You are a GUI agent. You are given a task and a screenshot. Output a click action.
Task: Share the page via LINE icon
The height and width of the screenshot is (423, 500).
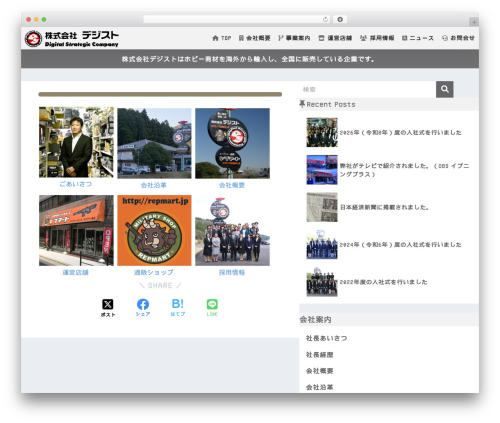coord(212,308)
